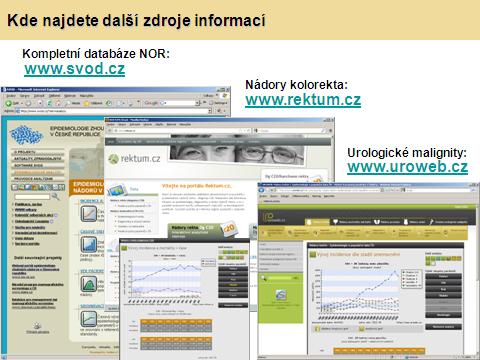The image size is (480, 360).
Task: Click the orange 'EPIDEMIOLOGIE NÁDORŮ' banner
Action: click(87, 187)
